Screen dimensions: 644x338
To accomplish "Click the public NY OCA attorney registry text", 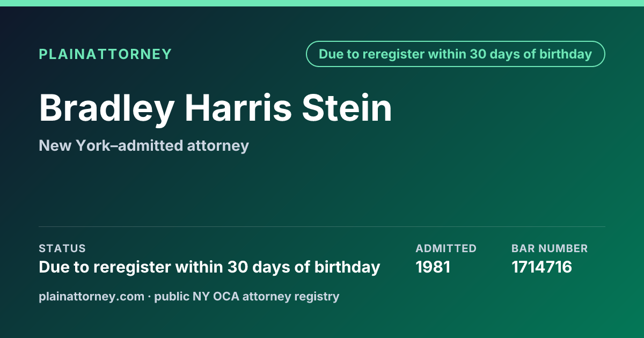I will coord(247,296).
